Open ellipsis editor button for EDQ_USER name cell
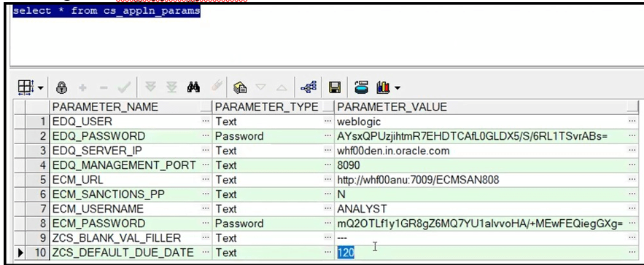Screen dimensions: 644x265 tap(206, 122)
